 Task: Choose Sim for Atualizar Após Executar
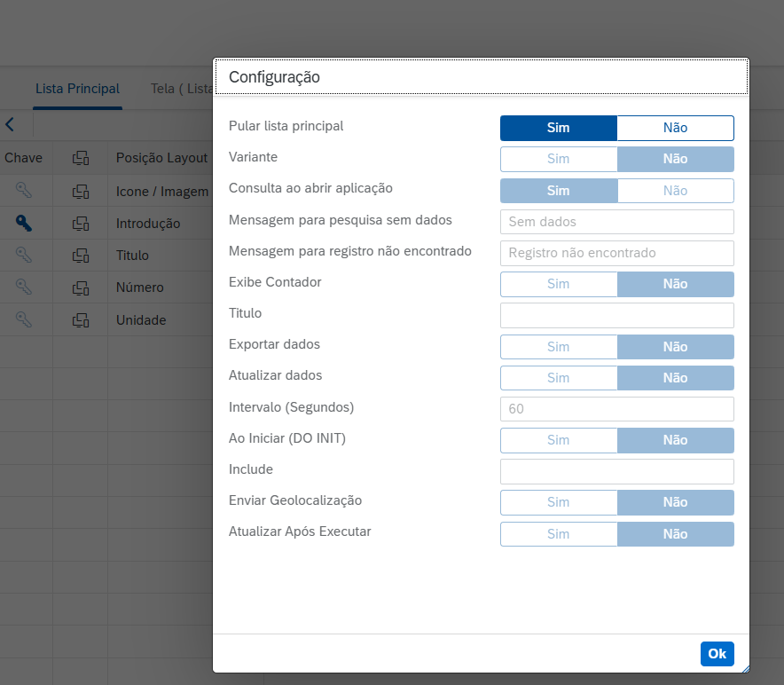click(x=559, y=534)
